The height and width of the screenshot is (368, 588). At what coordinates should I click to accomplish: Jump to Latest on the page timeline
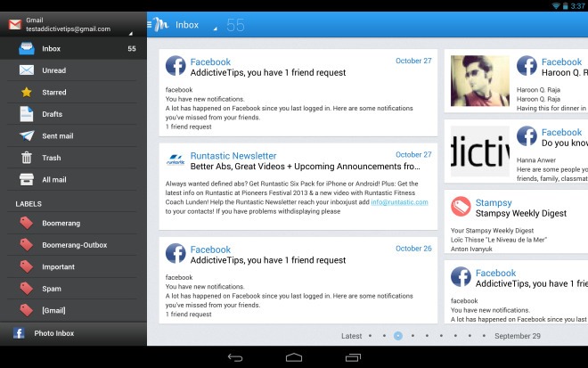(351, 336)
